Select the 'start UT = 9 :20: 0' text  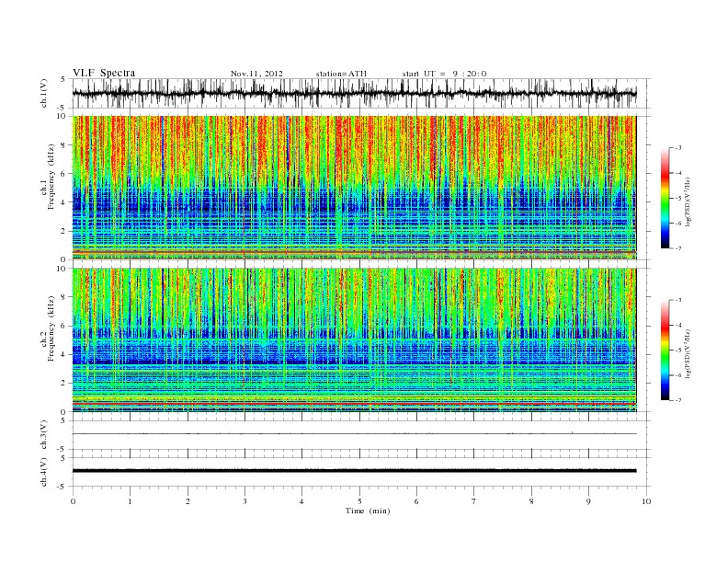[444, 74]
